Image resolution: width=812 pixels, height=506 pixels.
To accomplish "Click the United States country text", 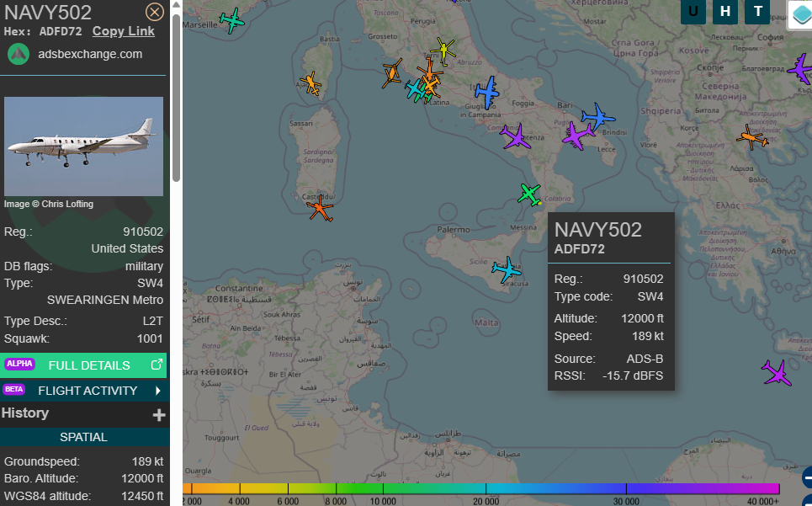I will (127, 248).
